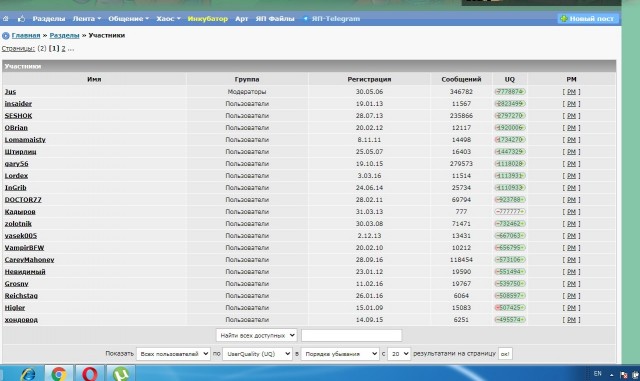Open the Разделы menu
The height and width of the screenshot is (381, 640).
[x=49, y=19]
